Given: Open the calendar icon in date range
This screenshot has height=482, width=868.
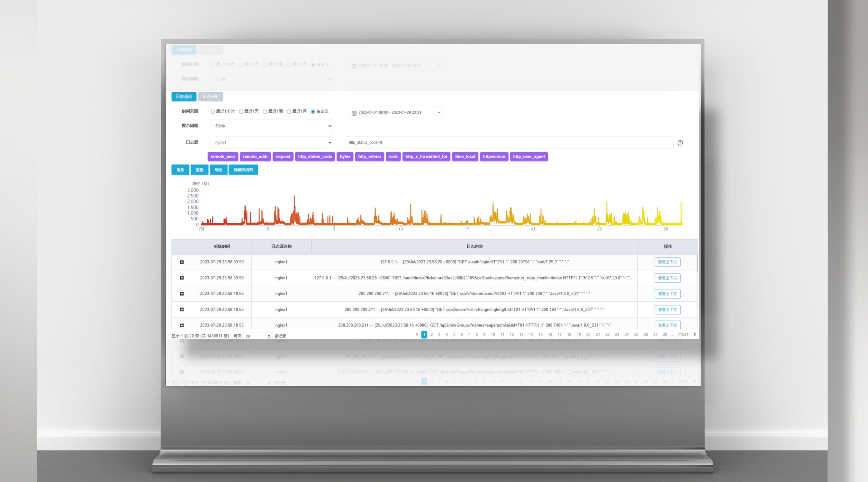Looking at the screenshot, I should 354,113.
